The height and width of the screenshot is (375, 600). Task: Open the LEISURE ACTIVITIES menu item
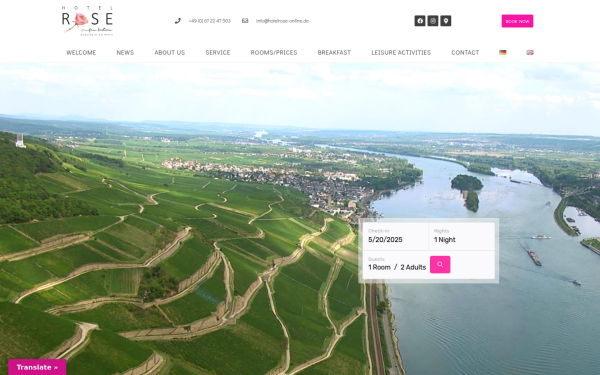point(401,52)
